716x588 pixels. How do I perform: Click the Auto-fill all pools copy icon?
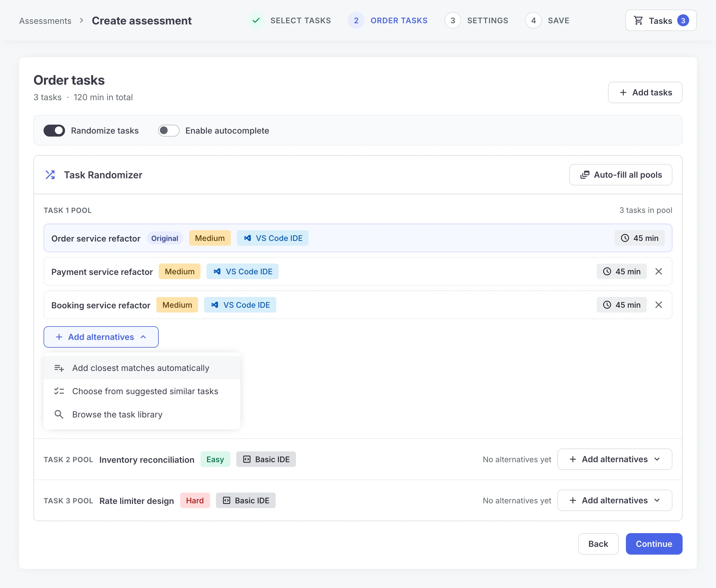point(585,175)
